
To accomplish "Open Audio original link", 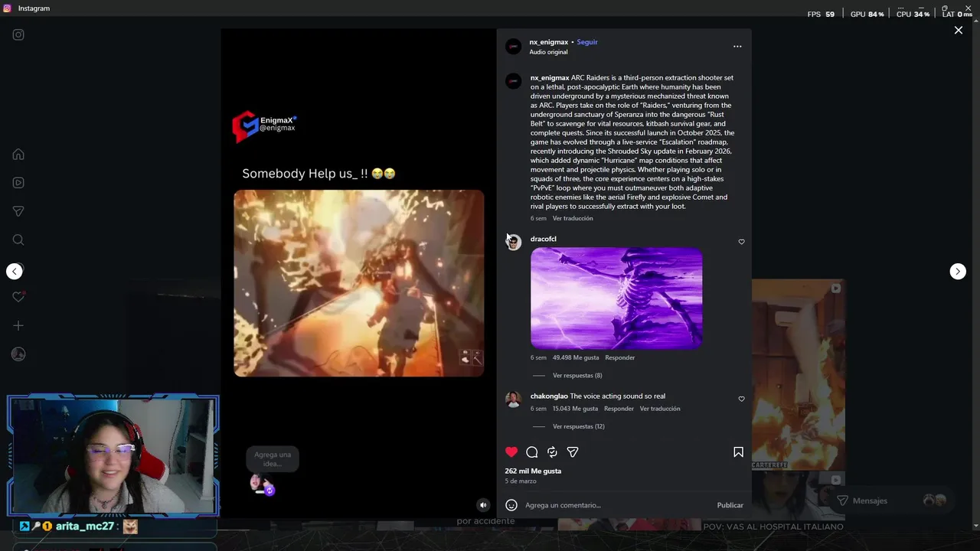I will pos(548,52).
